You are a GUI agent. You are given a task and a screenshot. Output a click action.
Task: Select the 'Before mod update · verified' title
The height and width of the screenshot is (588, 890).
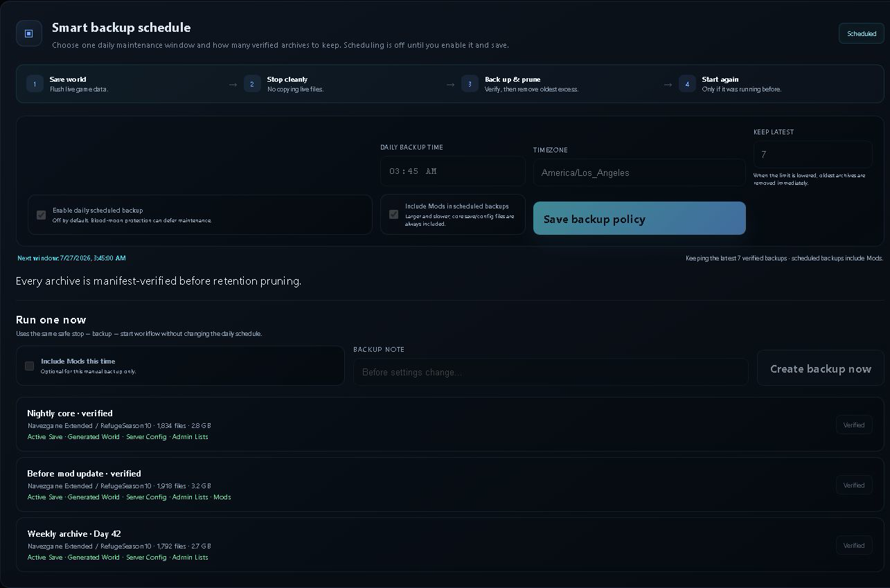point(84,474)
